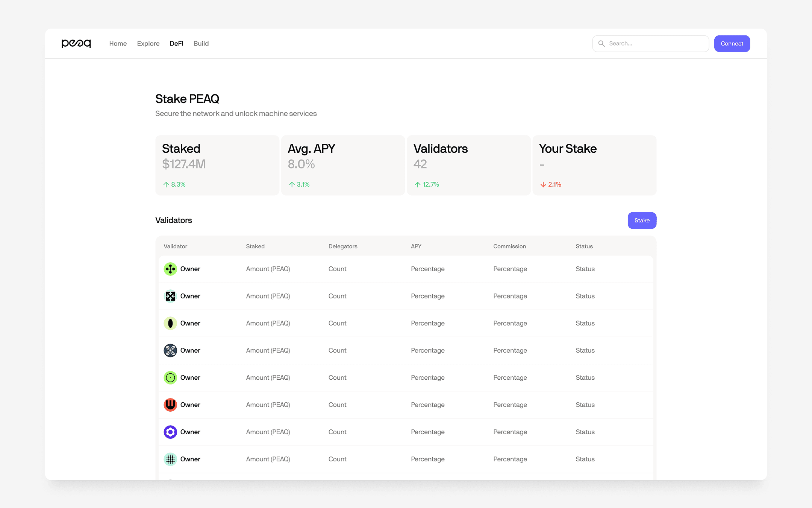Click the up arrow beside 12.7%
The width and height of the screenshot is (812, 508).
(x=418, y=184)
